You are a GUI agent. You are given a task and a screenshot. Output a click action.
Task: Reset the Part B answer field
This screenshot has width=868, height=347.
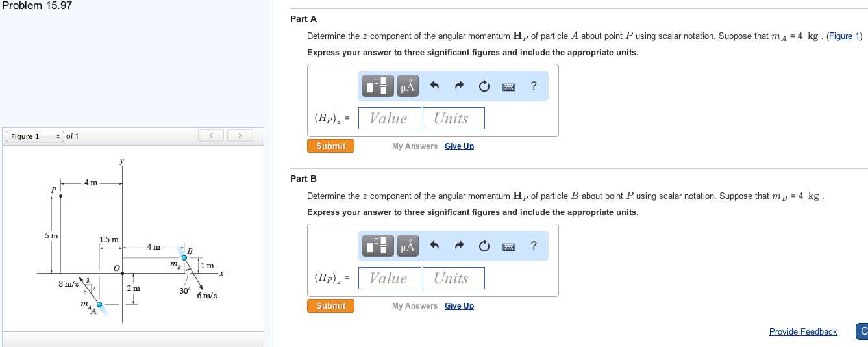[x=484, y=246]
